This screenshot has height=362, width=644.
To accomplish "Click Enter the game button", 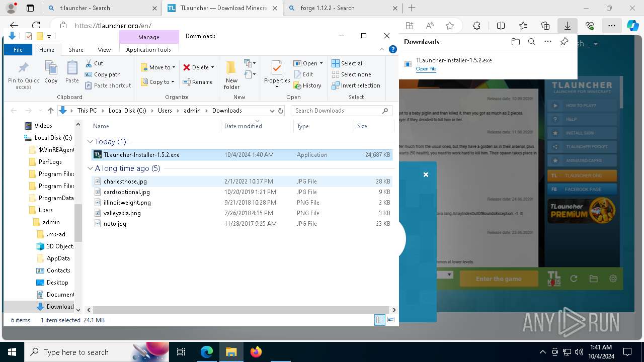I will (499, 279).
